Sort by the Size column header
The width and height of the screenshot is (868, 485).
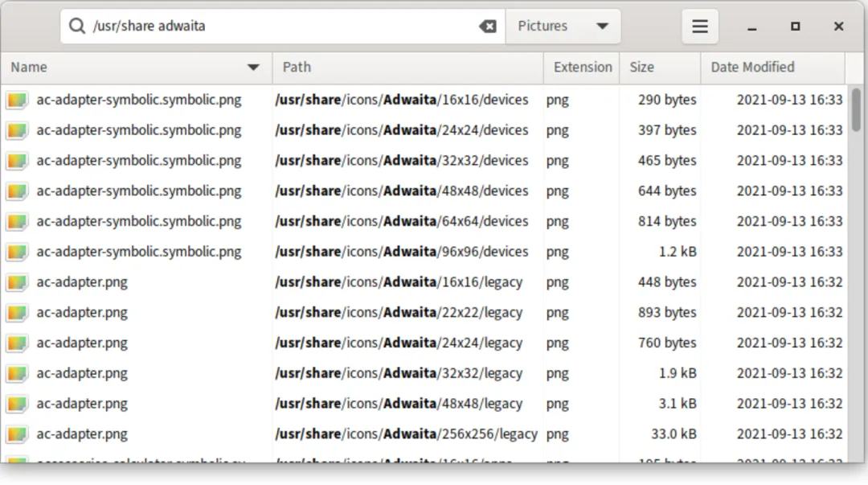[x=660, y=68]
